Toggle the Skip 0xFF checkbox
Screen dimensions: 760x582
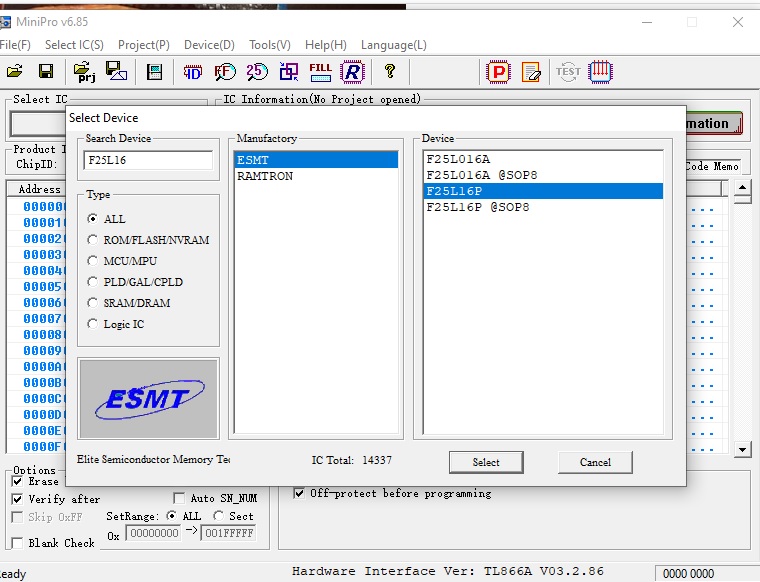[x=17, y=517]
